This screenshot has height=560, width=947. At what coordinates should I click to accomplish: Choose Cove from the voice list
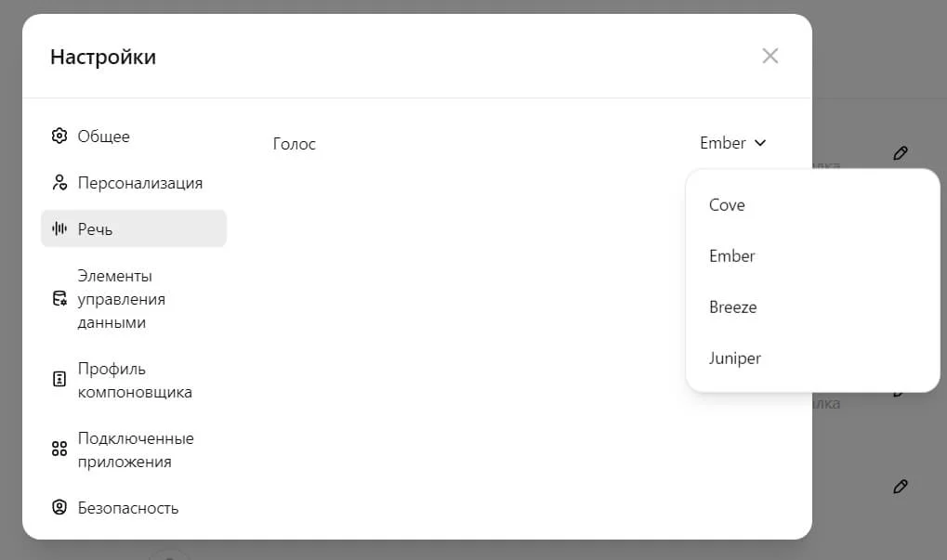[727, 205]
